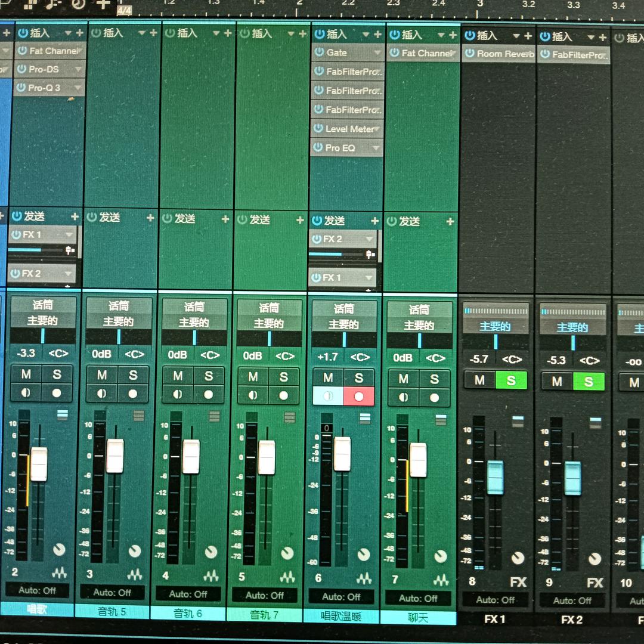Add a send to the 聊天 channel

[450, 221]
